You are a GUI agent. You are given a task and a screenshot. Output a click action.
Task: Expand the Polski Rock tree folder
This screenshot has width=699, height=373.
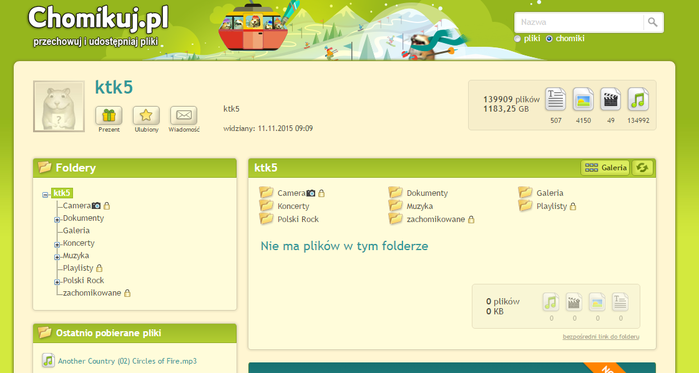57,282
